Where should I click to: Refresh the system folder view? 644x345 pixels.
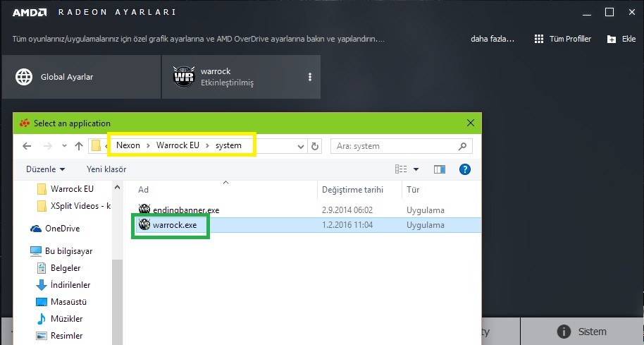[315, 146]
